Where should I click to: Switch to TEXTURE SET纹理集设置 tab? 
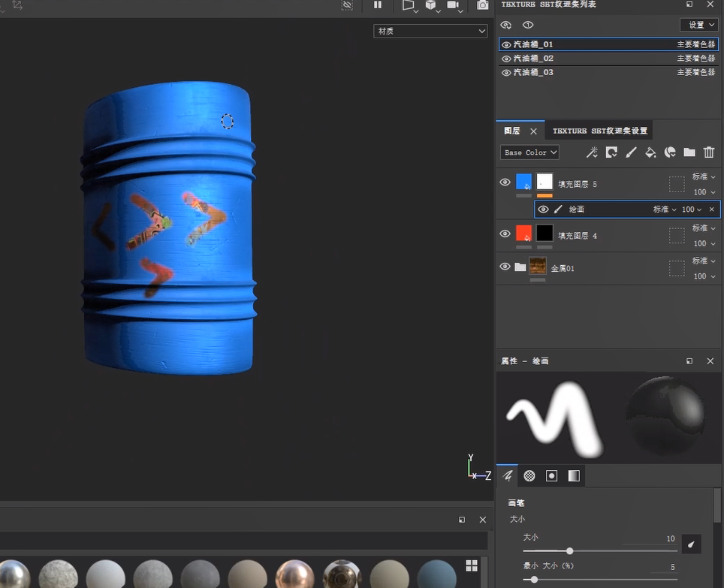point(599,131)
